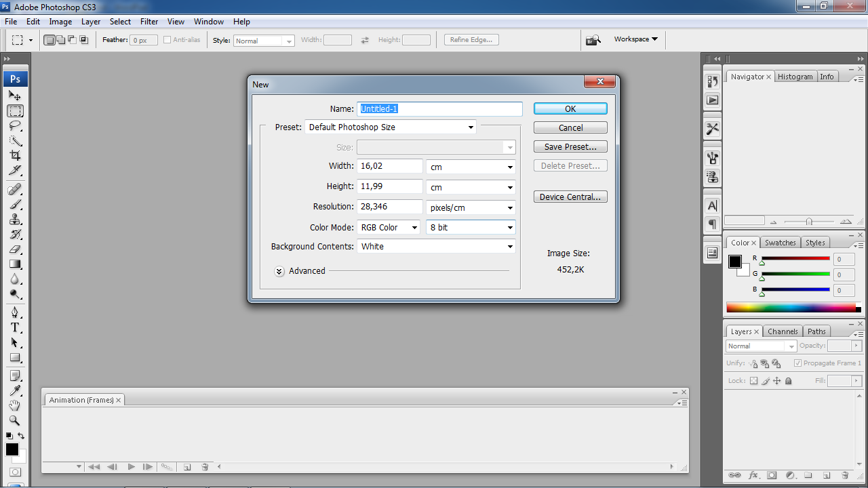Click the Refine Edge button
The image size is (868, 488).
tap(471, 40)
